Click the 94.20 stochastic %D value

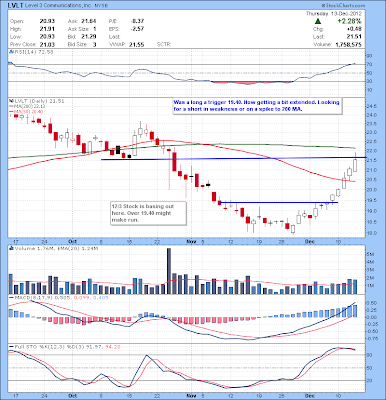point(112,347)
